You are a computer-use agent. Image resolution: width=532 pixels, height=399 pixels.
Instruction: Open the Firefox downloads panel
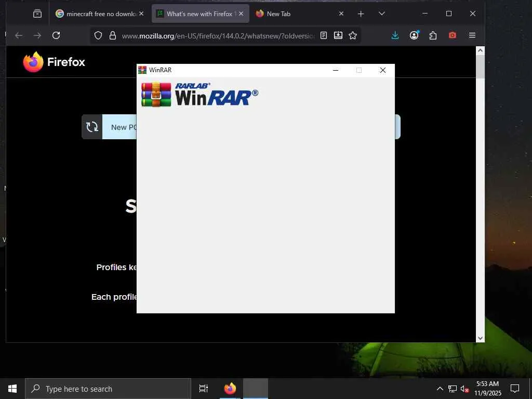point(395,35)
